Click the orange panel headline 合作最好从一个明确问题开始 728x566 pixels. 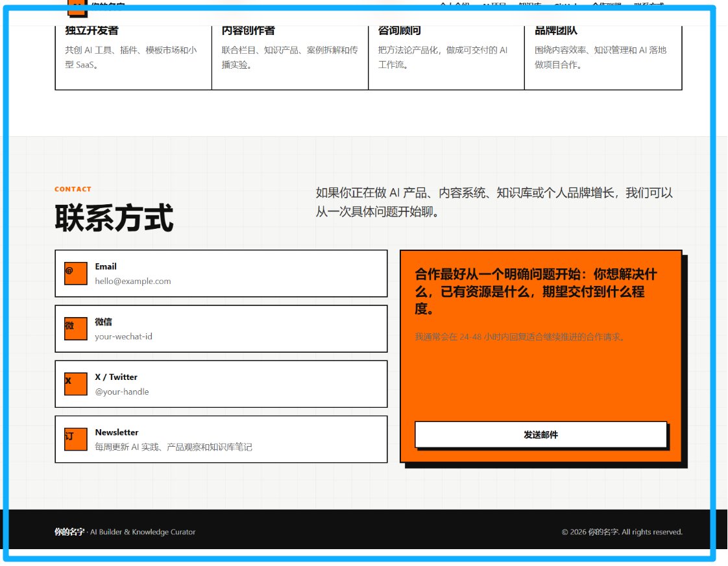[536, 291]
